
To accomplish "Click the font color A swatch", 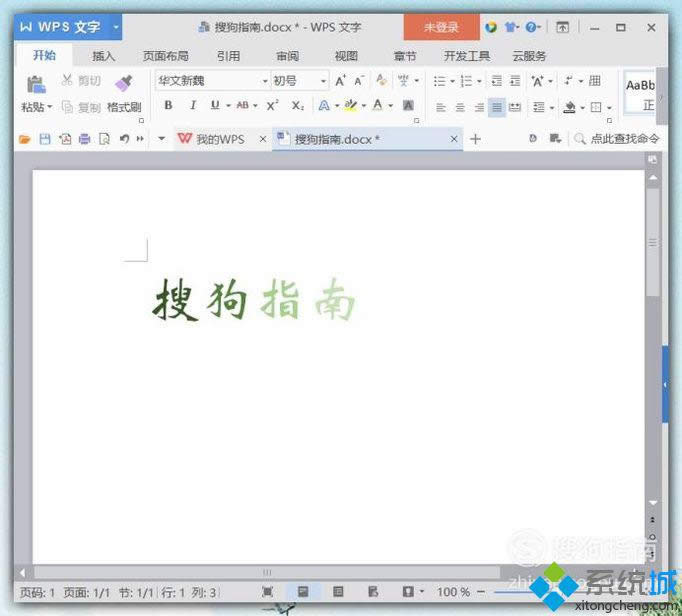I will click(378, 105).
